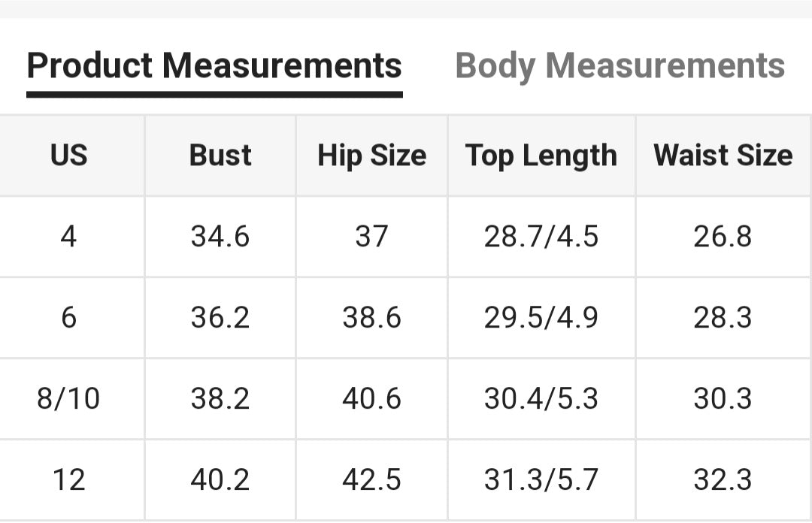
Task: Click the Top Length column header
Action: pos(541,156)
